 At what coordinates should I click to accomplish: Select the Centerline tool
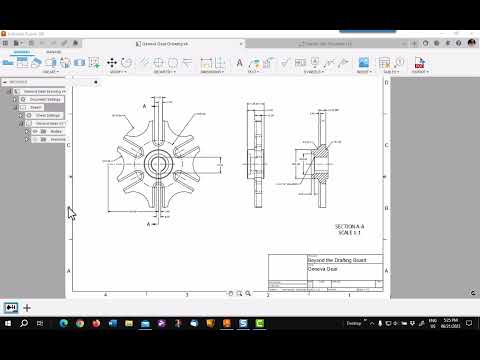pos(144,62)
